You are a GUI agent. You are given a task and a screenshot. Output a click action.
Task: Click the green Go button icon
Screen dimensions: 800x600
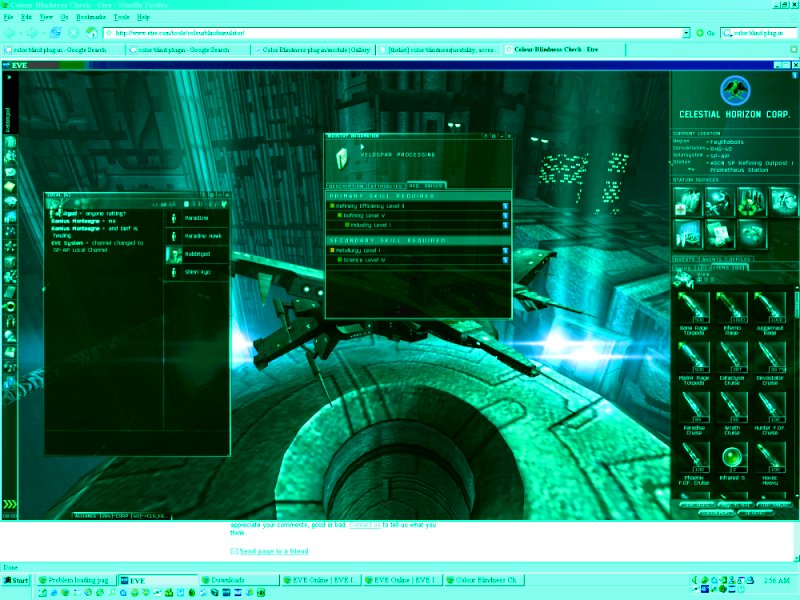point(700,33)
